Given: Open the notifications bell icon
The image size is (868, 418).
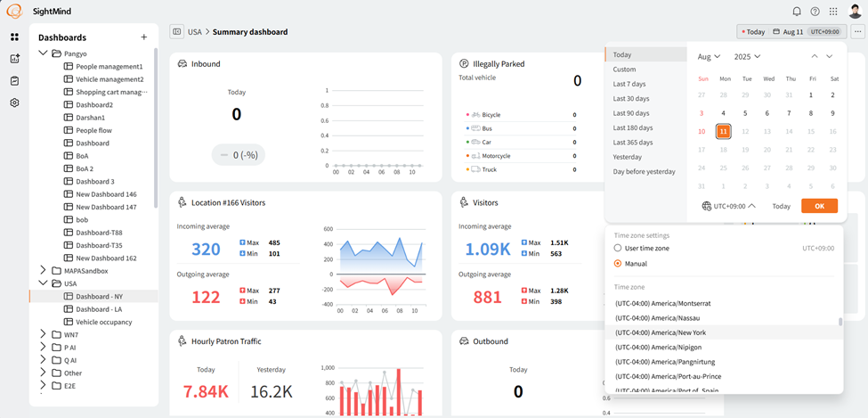Looking at the screenshot, I should click(x=797, y=12).
